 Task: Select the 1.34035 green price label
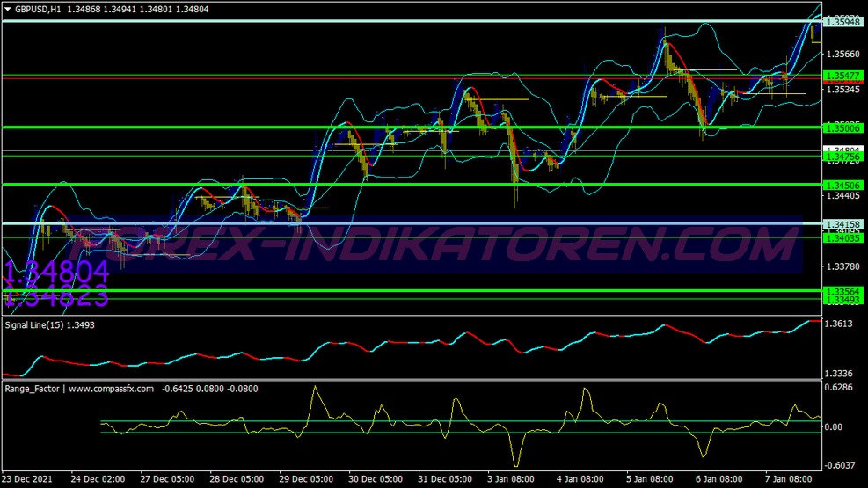pos(843,238)
